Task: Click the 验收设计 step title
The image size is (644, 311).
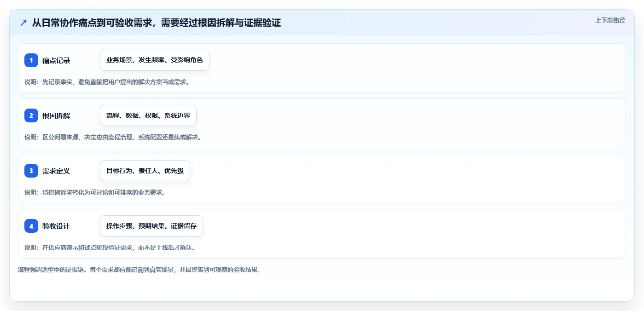Action: point(56,226)
